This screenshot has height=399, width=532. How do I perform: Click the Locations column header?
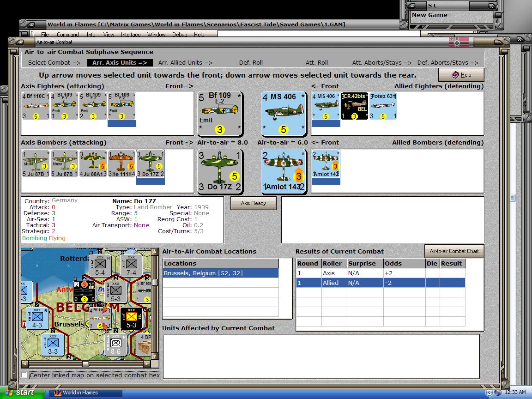point(221,263)
